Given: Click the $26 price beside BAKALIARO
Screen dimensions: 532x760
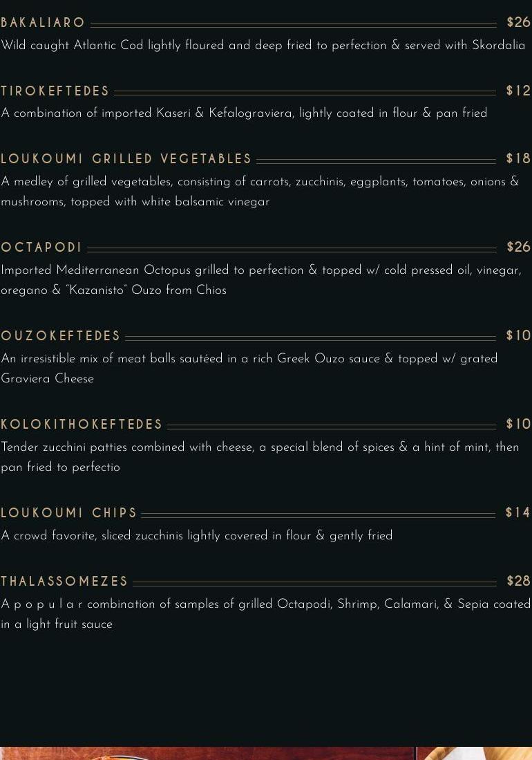Looking at the screenshot, I should coord(518,23).
